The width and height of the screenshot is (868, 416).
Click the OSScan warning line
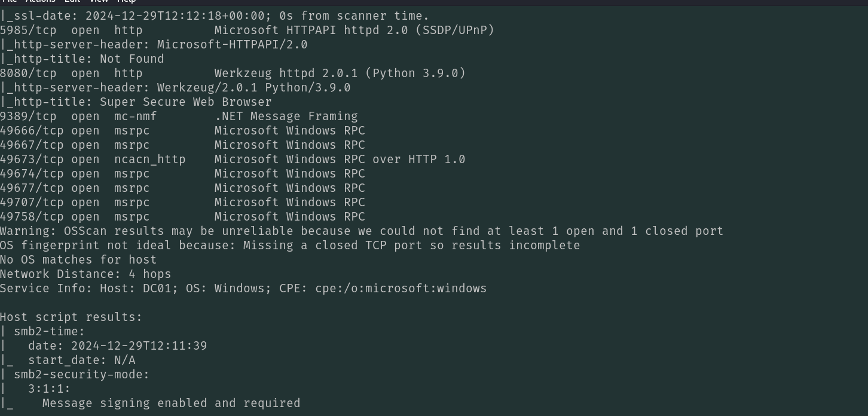pos(361,231)
